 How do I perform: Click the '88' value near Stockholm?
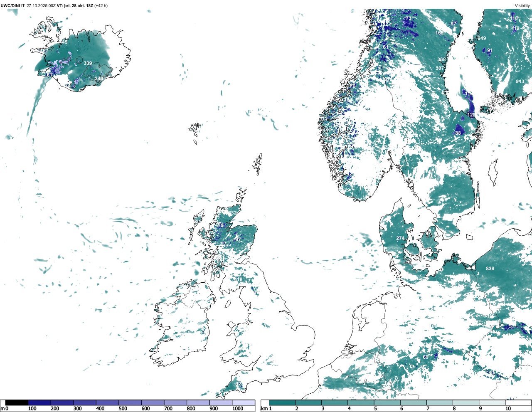[x=458, y=133]
